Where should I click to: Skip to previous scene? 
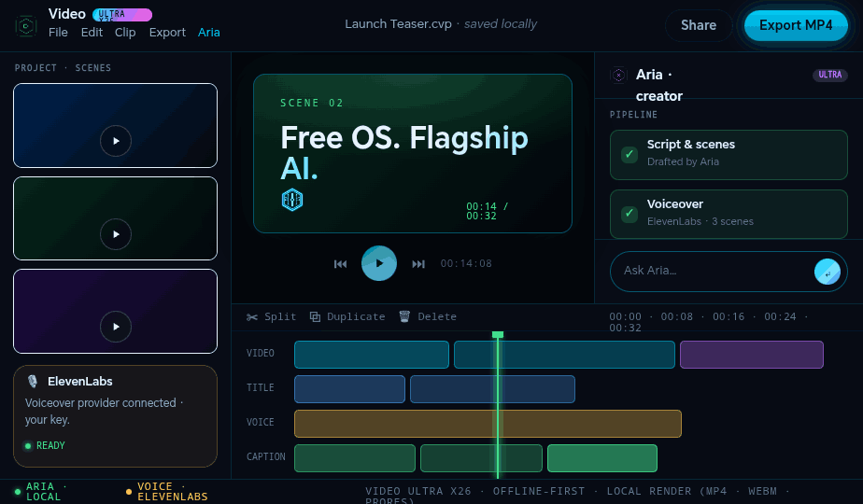[340, 264]
